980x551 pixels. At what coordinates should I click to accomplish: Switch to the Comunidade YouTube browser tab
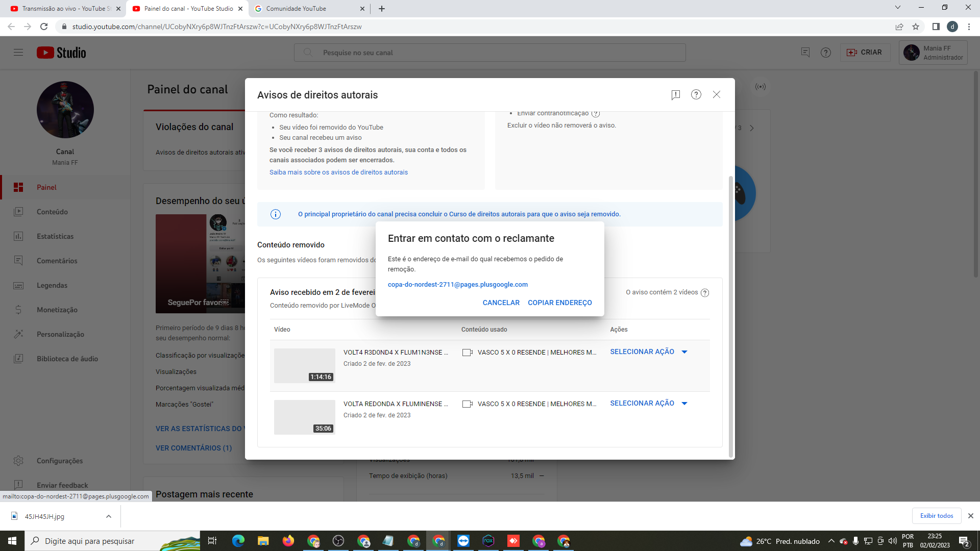[309, 9]
